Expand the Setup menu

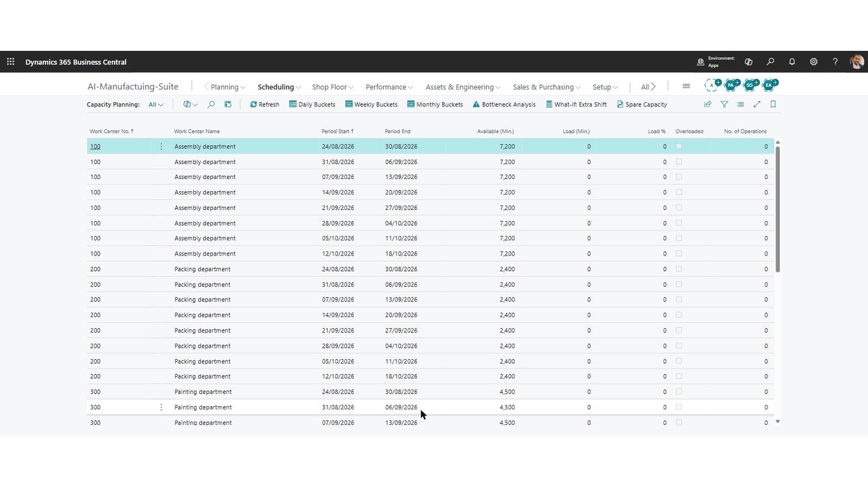606,87
